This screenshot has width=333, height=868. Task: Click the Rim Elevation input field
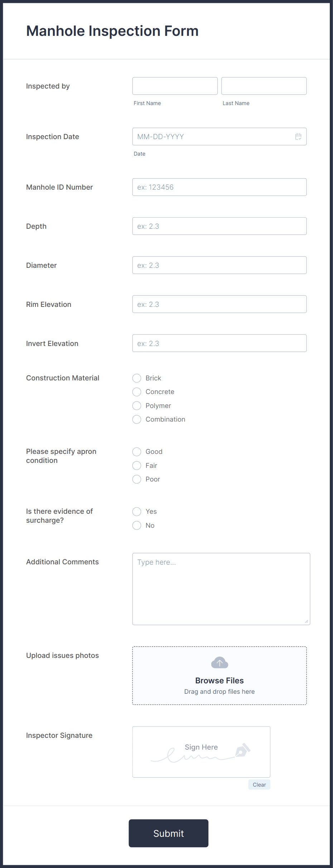[x=219, y=304]
